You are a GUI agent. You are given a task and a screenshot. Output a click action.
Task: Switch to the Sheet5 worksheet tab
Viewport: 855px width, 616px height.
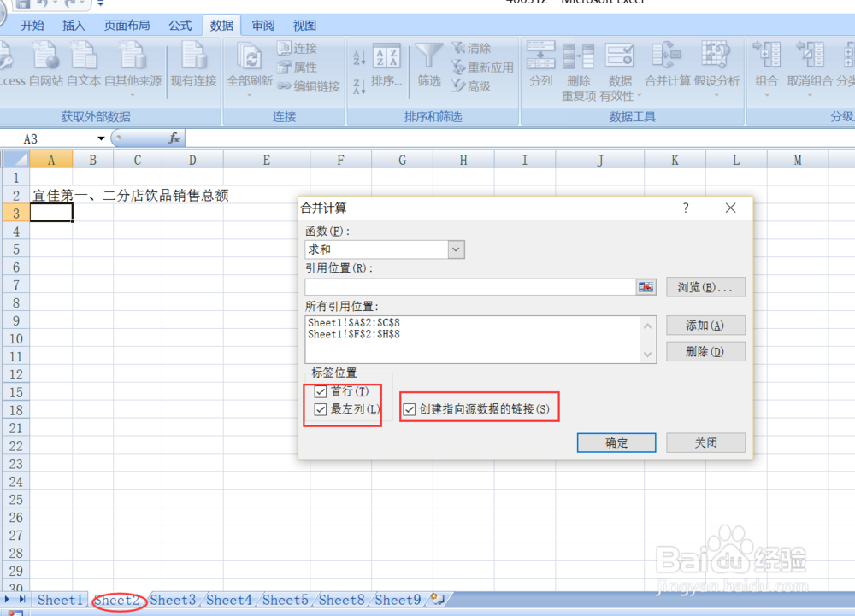[285, 601]
